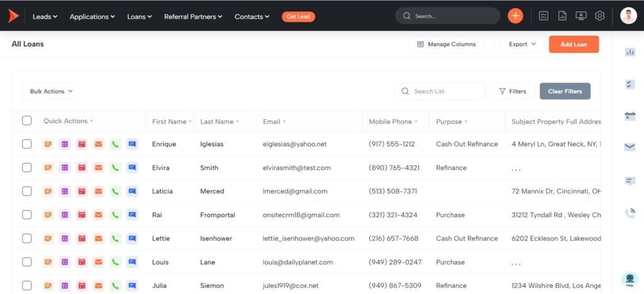This screenshot has width=644, height=294.
Task: Open the Help robot icon
Action: pyautogui.click(x=630, y=280)
